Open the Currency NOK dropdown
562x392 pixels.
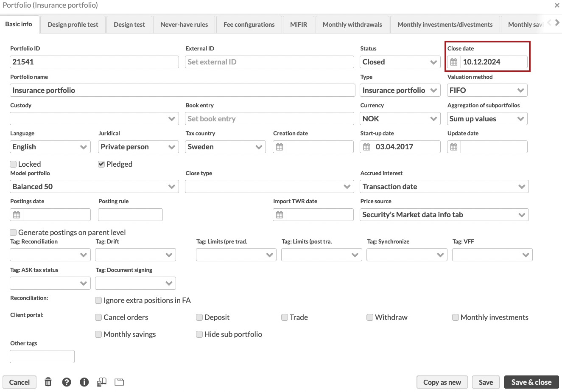pyautogui.click(x=400, y=119)
